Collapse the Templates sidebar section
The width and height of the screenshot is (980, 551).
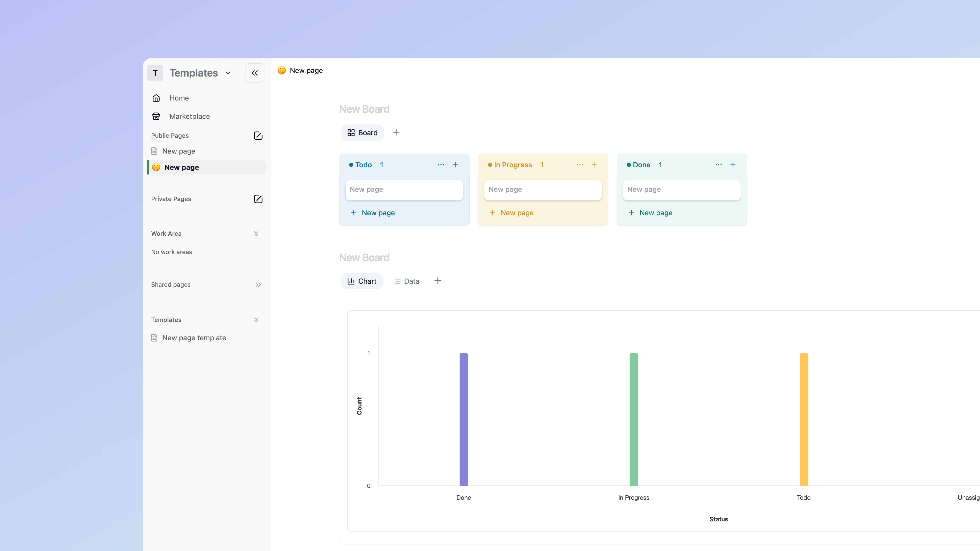[256, 320]
